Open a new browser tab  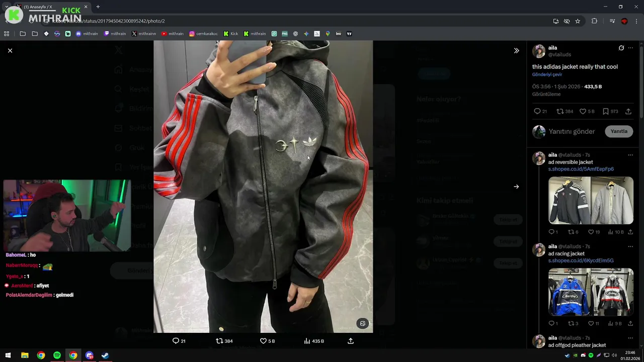click(98, 7)
